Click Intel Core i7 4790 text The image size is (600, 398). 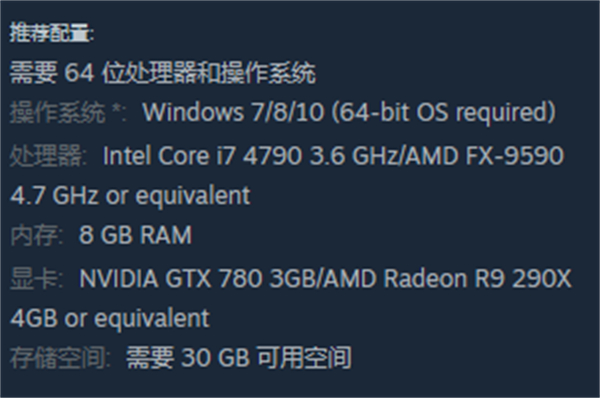pos(202,156)
